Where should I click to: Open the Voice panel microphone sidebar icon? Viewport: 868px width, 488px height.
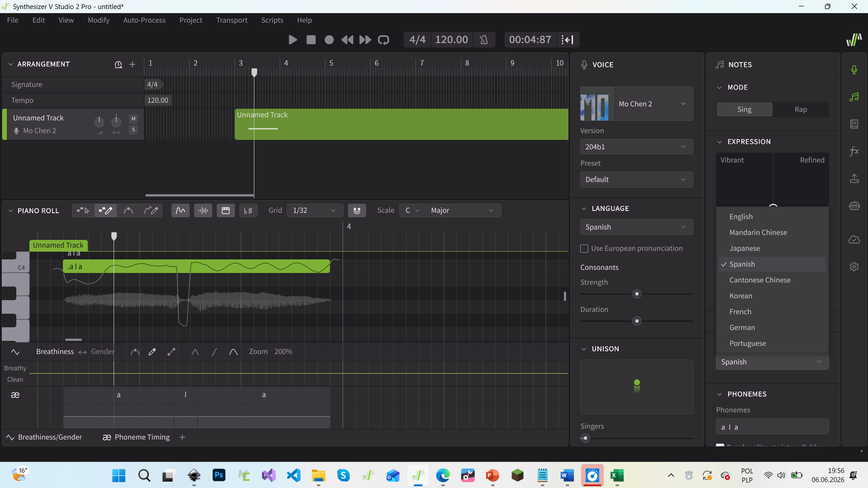coord(854,70)
